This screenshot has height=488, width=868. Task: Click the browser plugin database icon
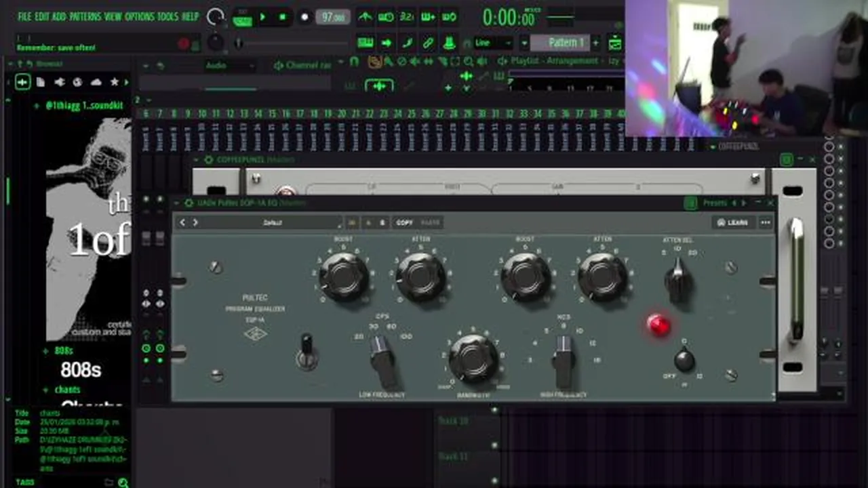[59, 82]
